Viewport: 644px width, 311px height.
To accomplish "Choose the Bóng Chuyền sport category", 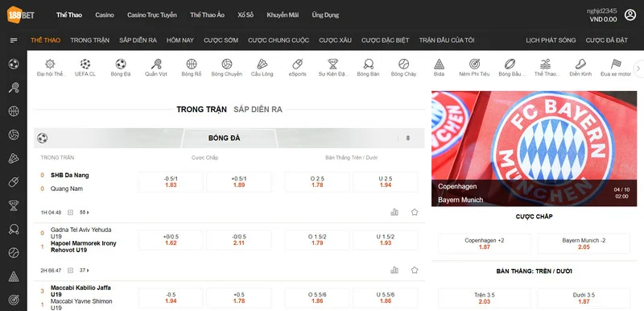I will click(227, 68).
